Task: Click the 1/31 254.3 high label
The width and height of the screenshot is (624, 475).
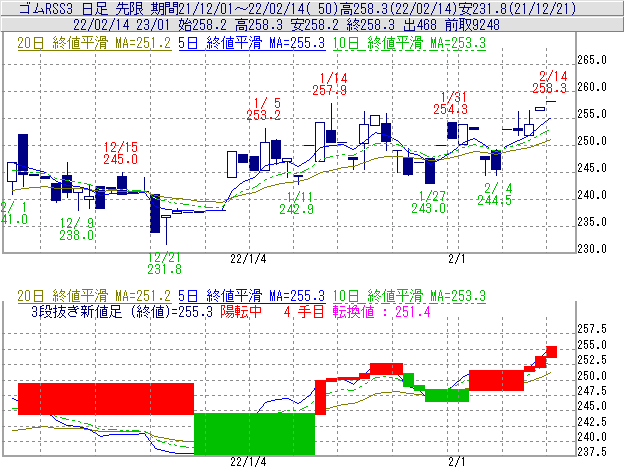Action: [x=450, y=103]
